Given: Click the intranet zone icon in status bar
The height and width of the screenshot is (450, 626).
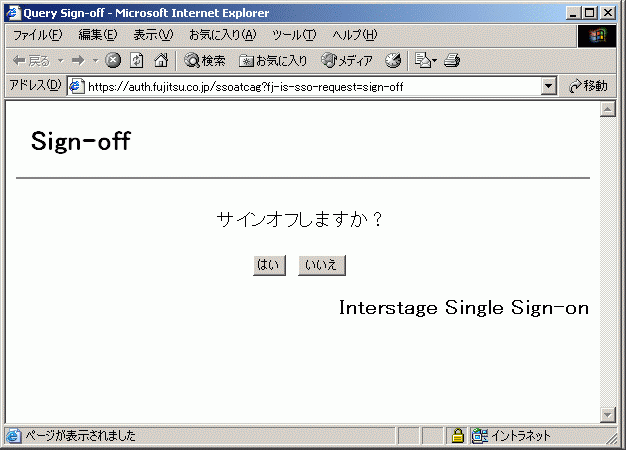Looking at the screenshot, I should coord(479,436).
